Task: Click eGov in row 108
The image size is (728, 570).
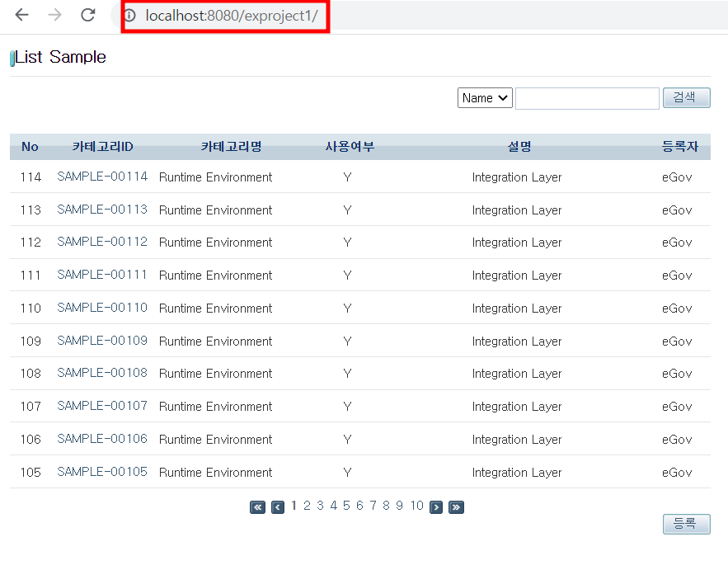Action: point(677,374)
